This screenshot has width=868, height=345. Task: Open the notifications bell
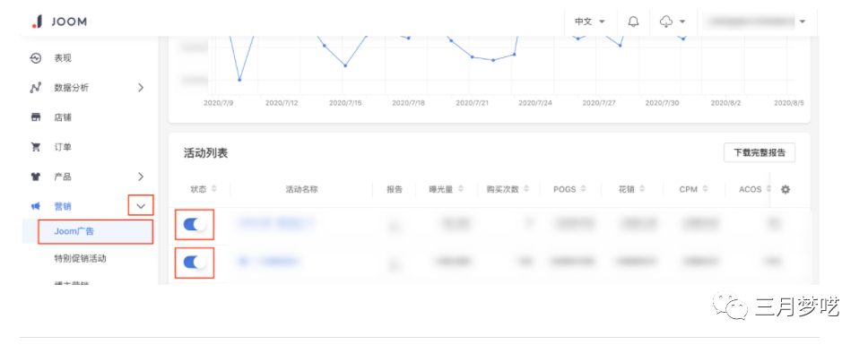[633, 22]
